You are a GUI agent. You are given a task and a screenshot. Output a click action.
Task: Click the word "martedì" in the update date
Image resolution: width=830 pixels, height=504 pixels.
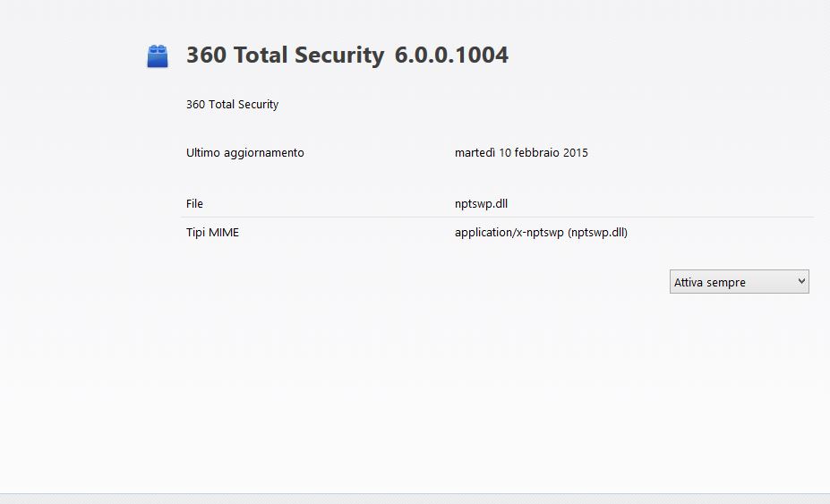(475, 153)
